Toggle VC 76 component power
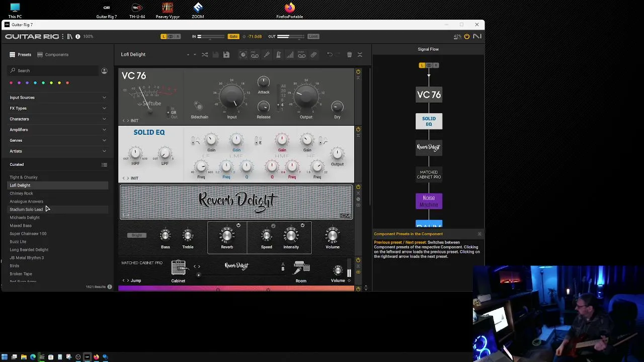Viewport: 644px width, 362px height. pyautogui.click(x=358, y=72)
